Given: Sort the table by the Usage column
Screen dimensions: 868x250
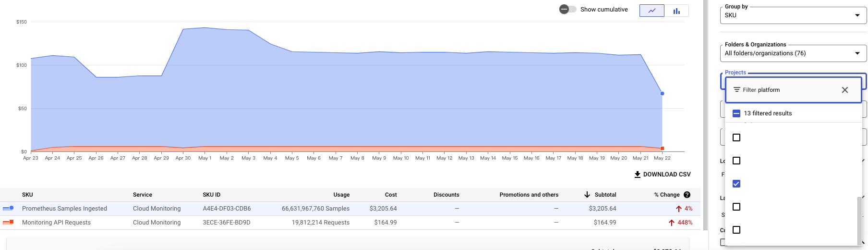Looking at the screenshot, I should click(341, 195).
